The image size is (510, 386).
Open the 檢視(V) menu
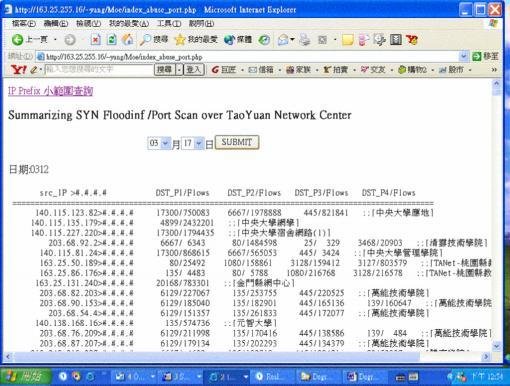coord(88,23)
